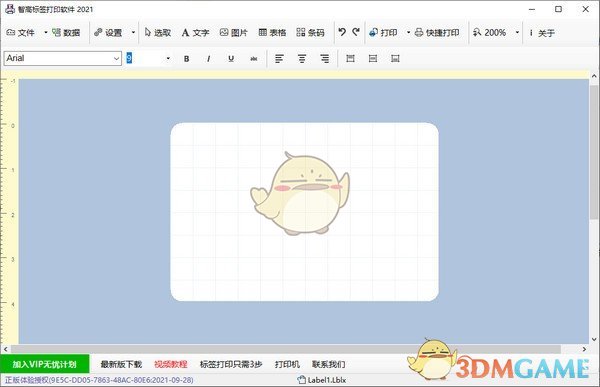Insert an image with 图片 tool

point(233,33)
